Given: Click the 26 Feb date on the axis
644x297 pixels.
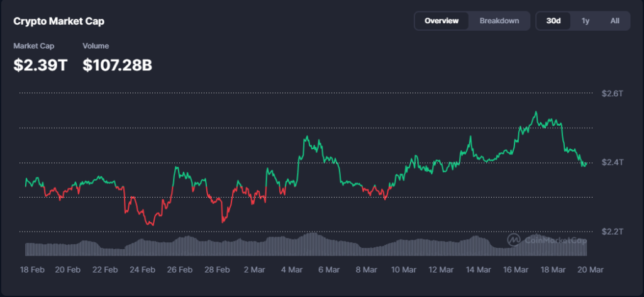Looking at the screenshot, I should tap(179, 269).
